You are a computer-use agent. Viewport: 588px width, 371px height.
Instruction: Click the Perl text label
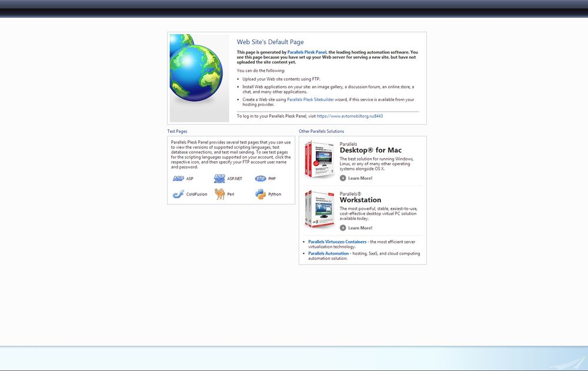[230, 194]
